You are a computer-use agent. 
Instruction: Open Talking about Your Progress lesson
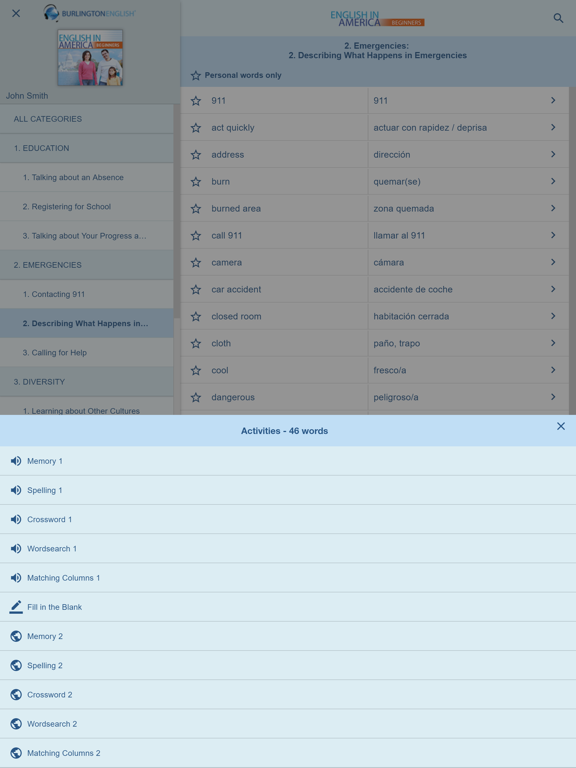pos(87,236)
